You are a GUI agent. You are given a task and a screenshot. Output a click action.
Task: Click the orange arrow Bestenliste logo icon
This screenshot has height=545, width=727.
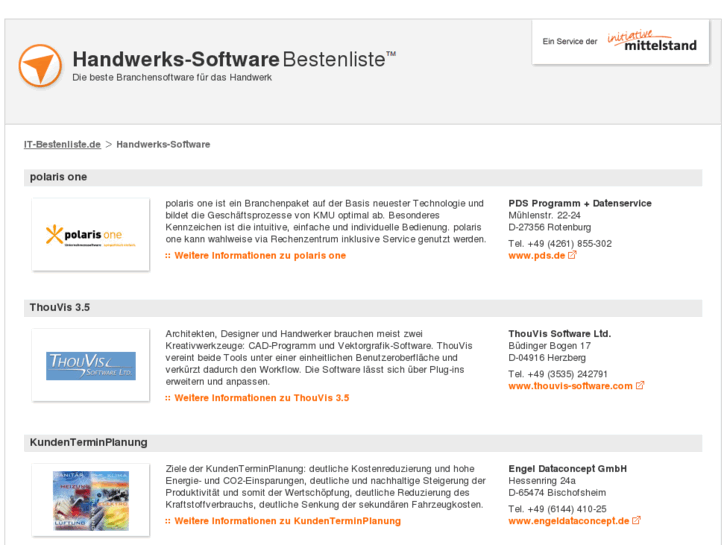click(40, 66)
